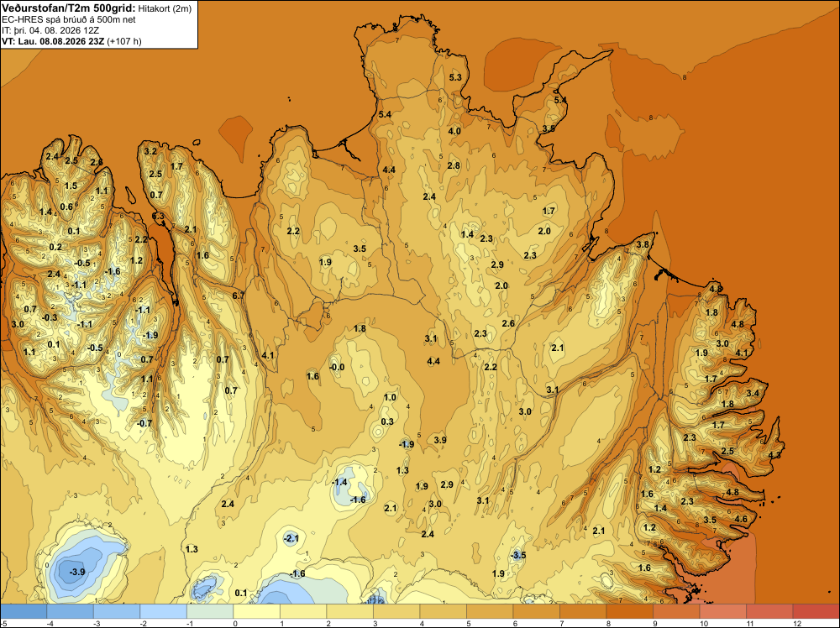Click the 4.6 temperature value on the map
The width and height of the screenshot is (840, 628).
pyautogui.click(x=742, y=519)
